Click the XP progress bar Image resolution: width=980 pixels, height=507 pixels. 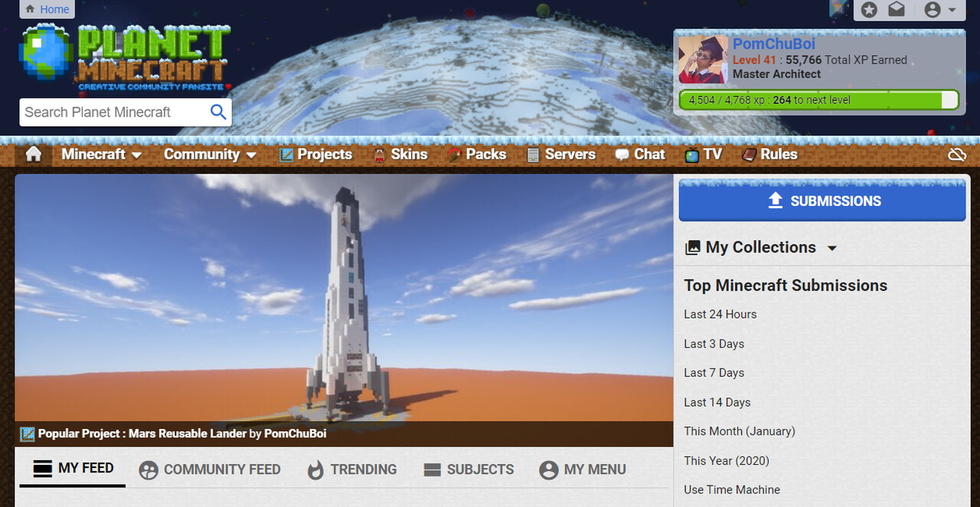pyautogui.click(x=818, y=99)
